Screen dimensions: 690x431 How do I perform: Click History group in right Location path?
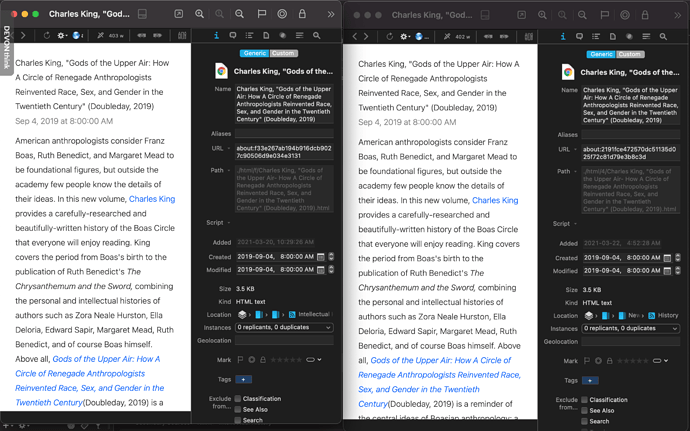tap(663, 316)
